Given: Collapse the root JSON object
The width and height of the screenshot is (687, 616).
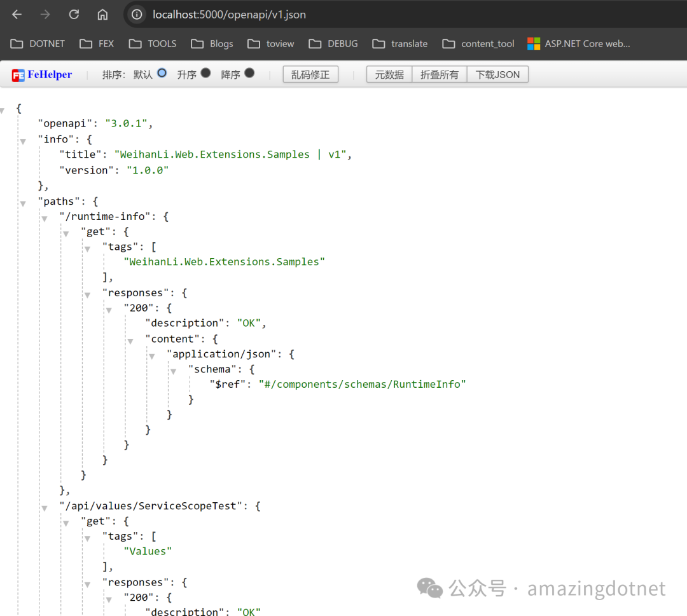Looking at the screenshot, I should coord(3,109).
